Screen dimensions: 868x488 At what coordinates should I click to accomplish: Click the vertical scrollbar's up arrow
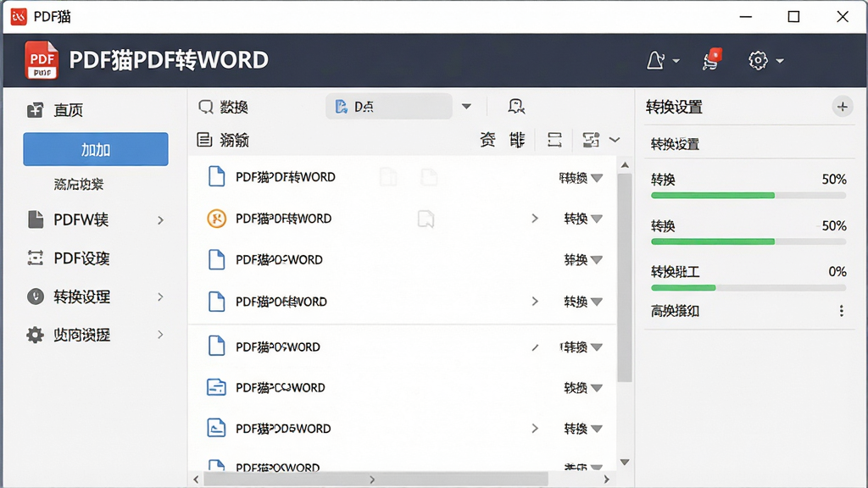pyautogui.click(x=625, y=165)
